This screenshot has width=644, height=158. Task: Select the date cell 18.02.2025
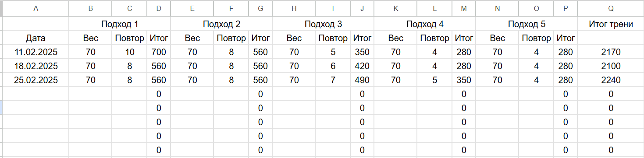tap(36, 66)
